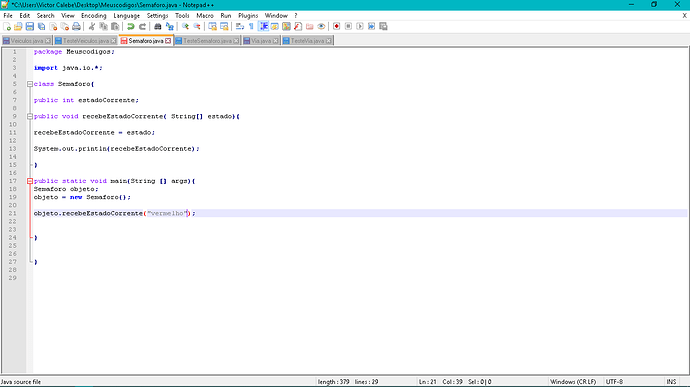Screen dimensions: 690x387
Task: Open the Window menu
Action: pyautogui.click(x=276, y=15)
